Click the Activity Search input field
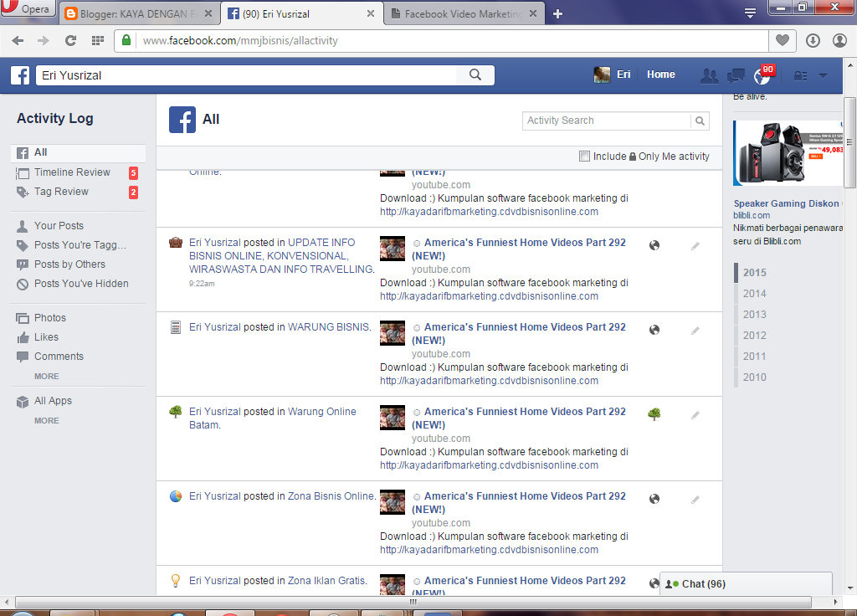The height and width of the screenshot is (616, 857). [x=606, y=121]
